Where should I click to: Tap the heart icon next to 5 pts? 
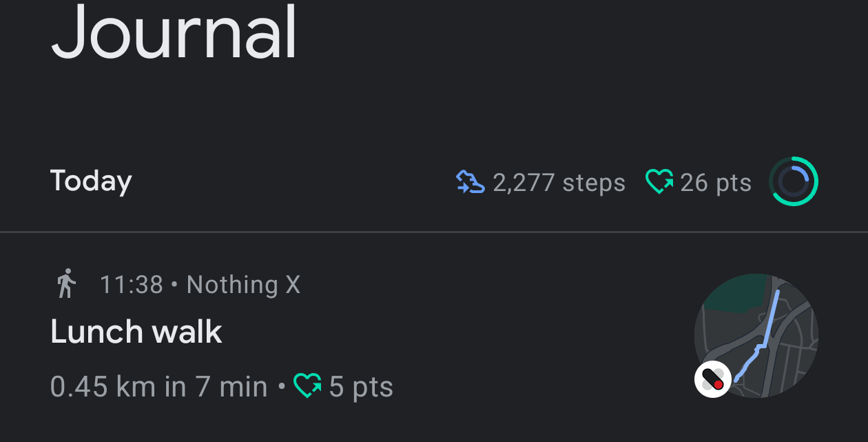(308, 386)
